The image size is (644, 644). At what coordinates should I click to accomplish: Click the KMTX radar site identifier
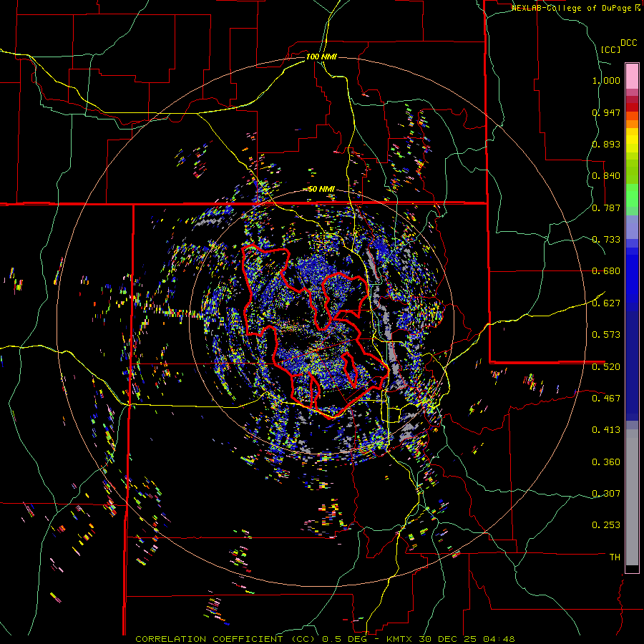[x=401, y=639]
